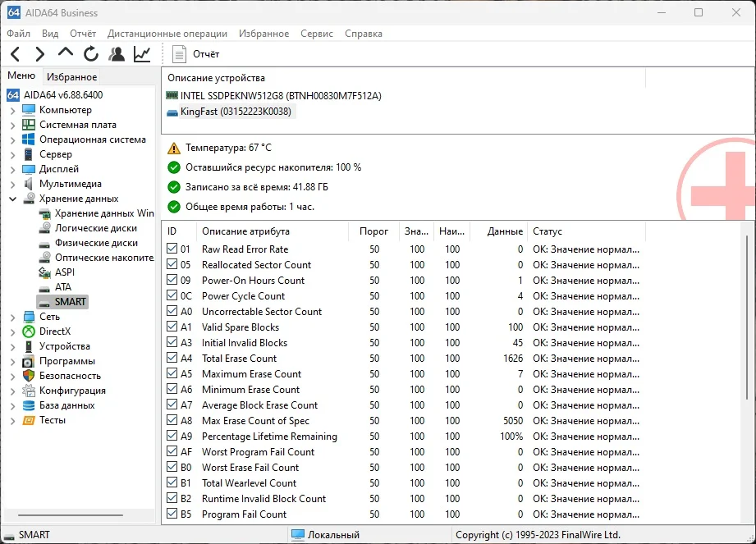Click the A8 Max Erase Count of Spec row
Image resolution: width=756 pixels, height=544 pixels.
[403, 420]
